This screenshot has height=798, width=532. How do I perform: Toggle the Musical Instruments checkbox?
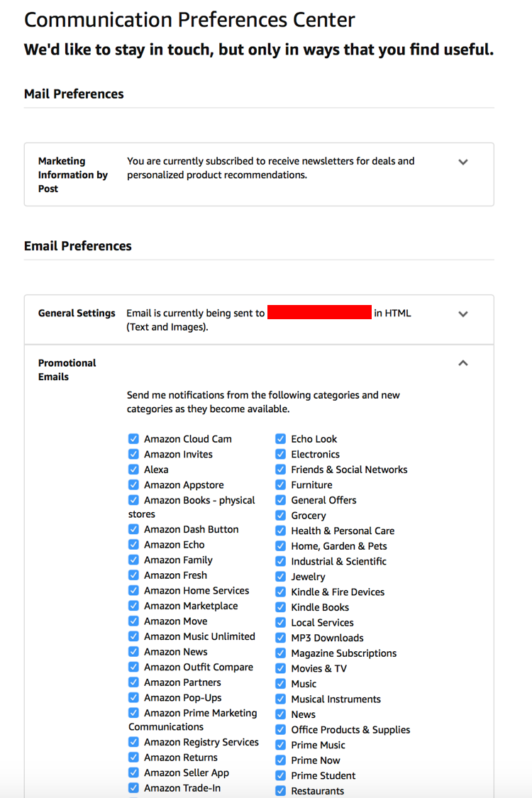click(x=280, y=699)
